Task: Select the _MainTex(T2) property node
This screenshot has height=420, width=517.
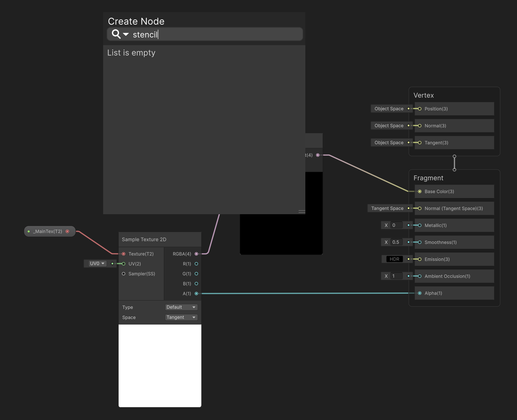Action: click(x=50, y=231)
